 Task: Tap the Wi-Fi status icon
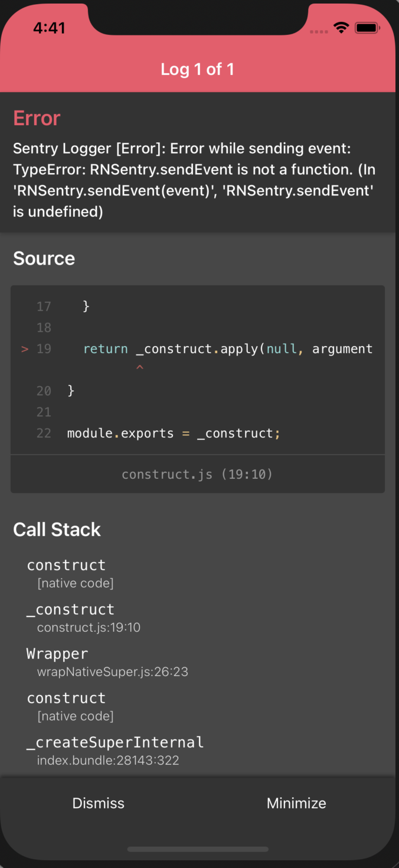tap(341, 27)
